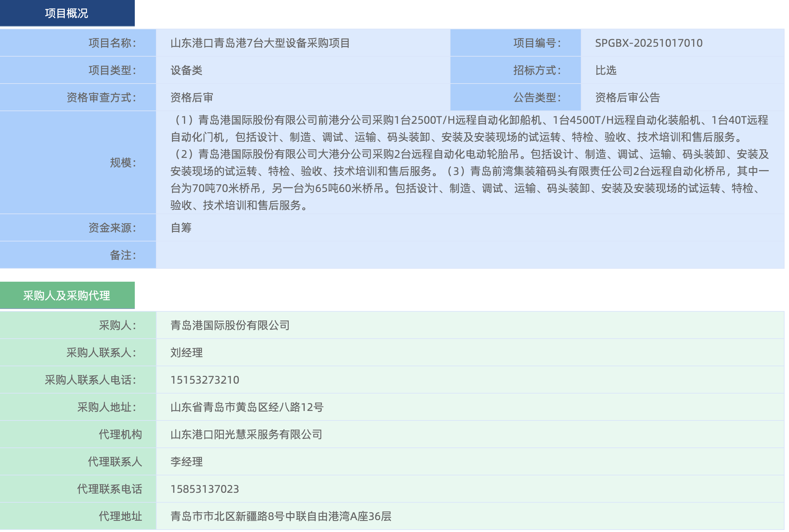The image size is (789, 532).
Task: Click agency phone number 15853137023
Action: [x=205, y=489]
